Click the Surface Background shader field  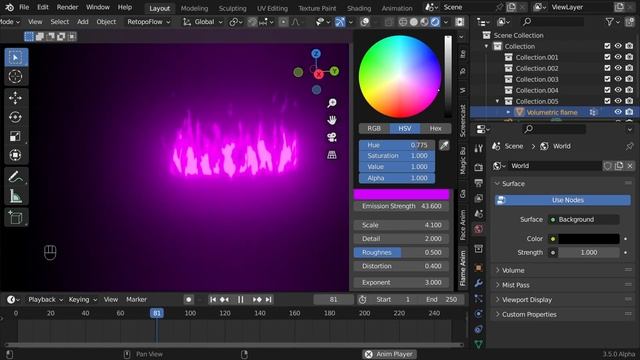pyautogui.click(x=584, y=220)
